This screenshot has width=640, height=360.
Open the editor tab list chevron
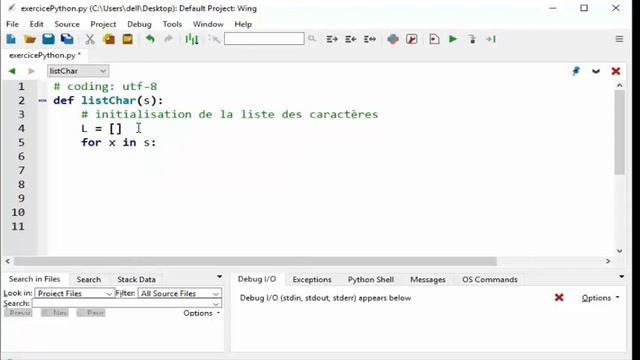tap(596, 71)
